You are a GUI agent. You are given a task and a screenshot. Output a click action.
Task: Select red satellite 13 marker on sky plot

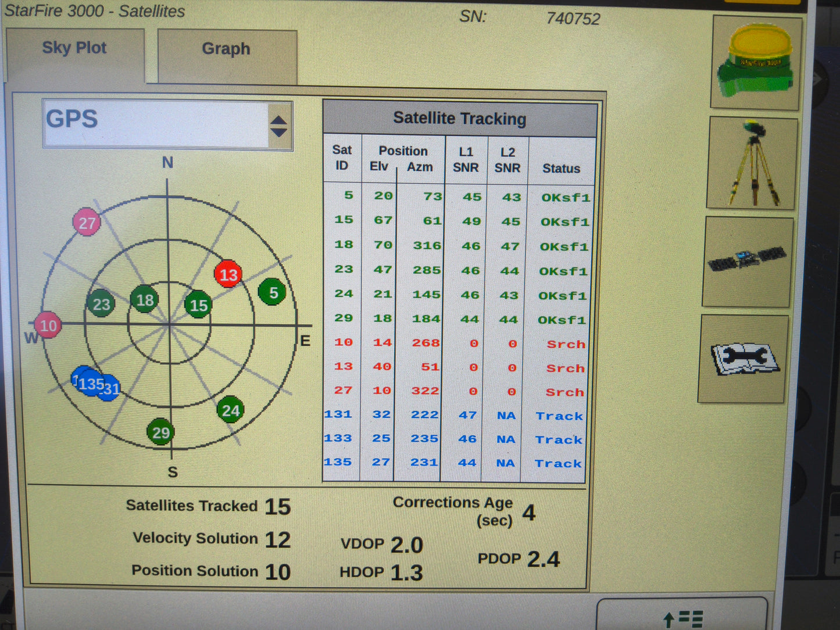[228, 274]
